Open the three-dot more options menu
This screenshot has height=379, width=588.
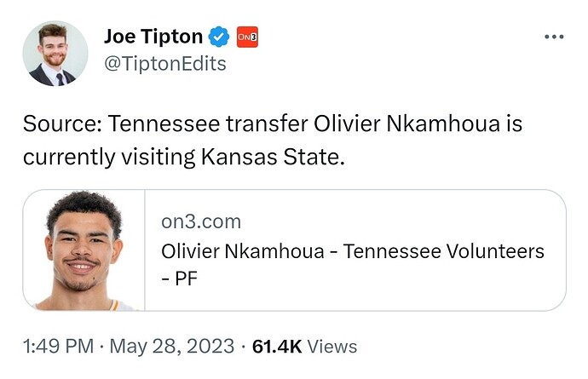(554, 37)
